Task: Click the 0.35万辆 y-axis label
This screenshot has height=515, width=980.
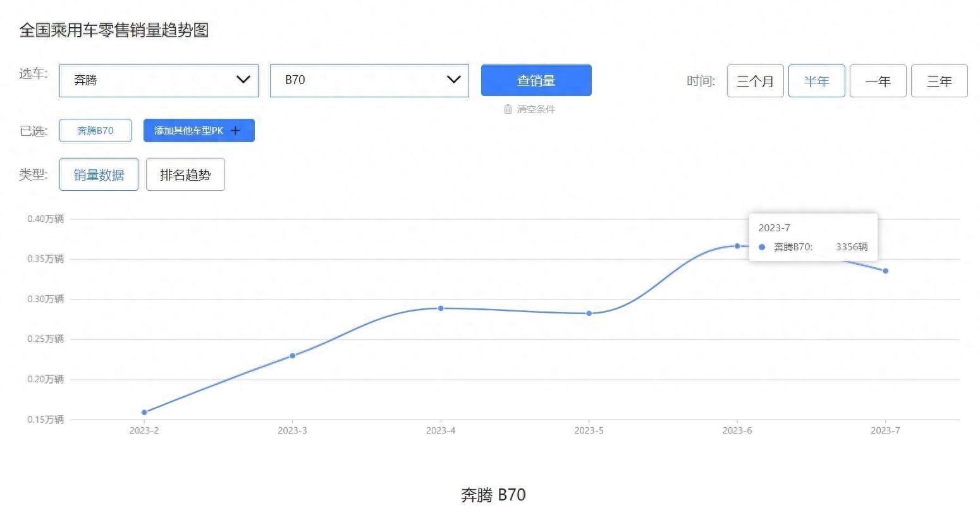Action: [46, 258]
